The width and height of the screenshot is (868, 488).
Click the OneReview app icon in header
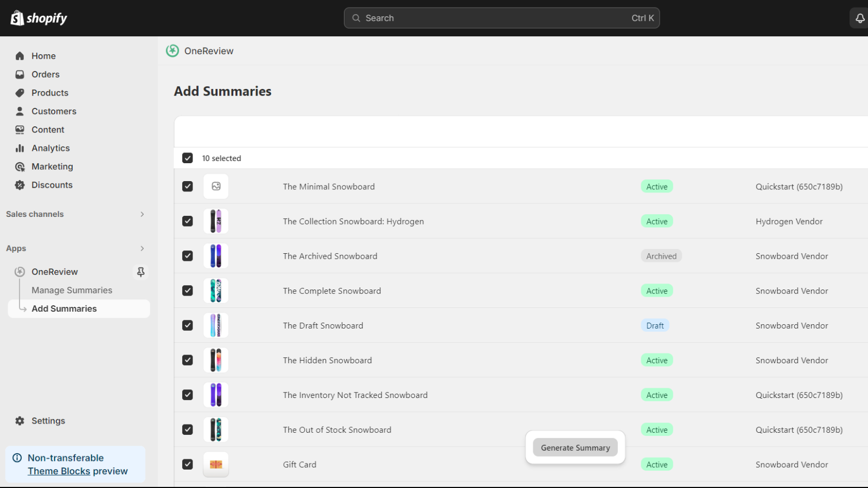pyautogui.click(x=173, y=51)
